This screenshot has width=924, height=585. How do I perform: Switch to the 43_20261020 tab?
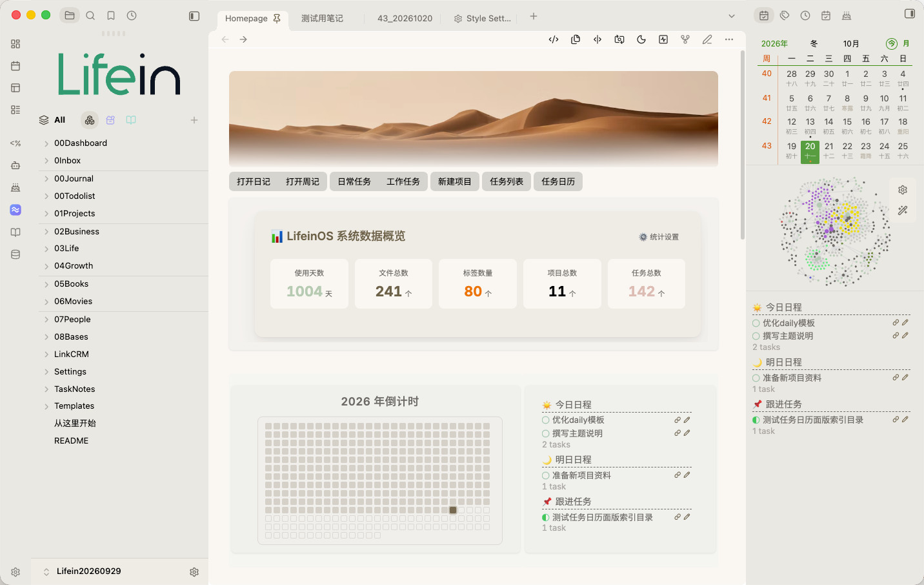pos(405,19)
